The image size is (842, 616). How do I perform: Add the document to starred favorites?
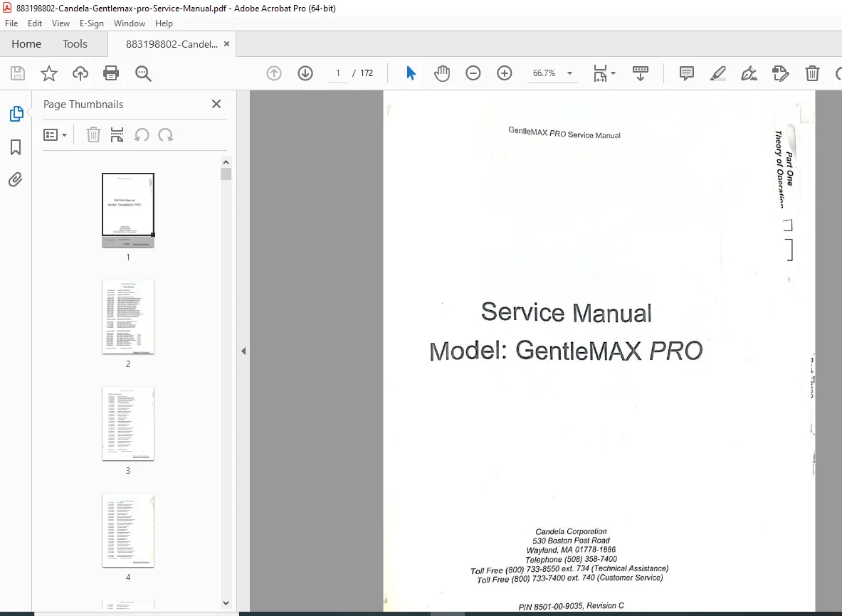[x=49, y=73]
